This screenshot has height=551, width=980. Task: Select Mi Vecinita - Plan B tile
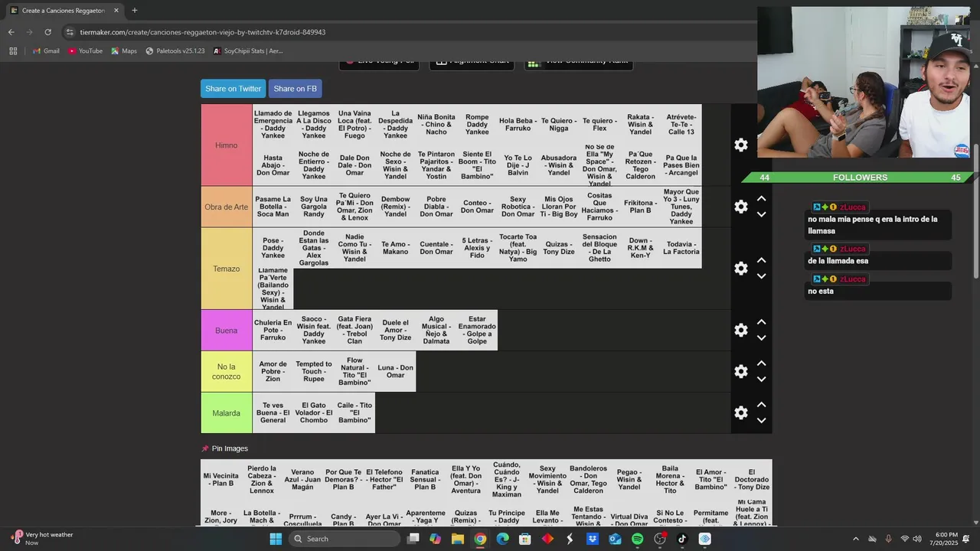tap(220, 480)
